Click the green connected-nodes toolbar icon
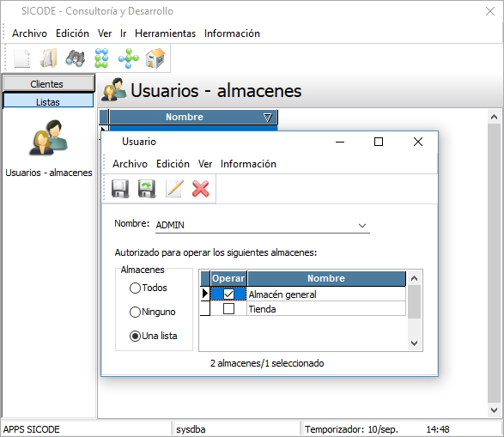This screenshot has height=437, width=504. click(101, 58)
